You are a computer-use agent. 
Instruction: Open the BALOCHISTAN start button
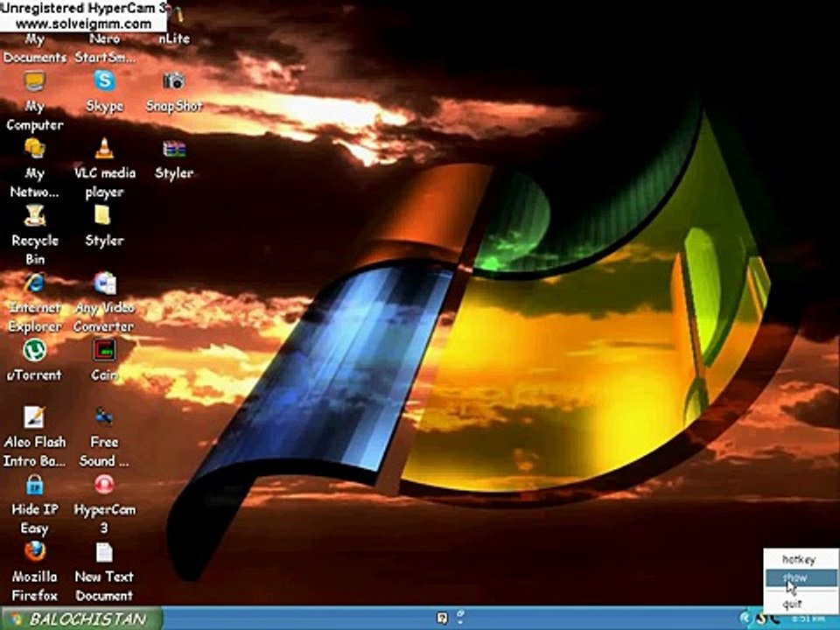coord(80,619)
